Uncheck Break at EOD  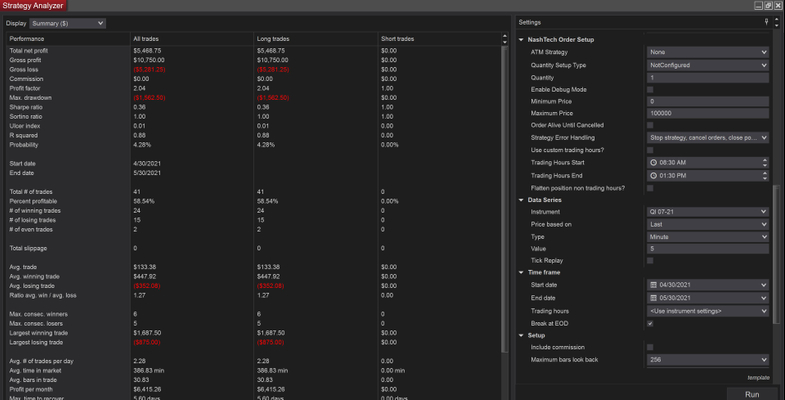point(651,323)
